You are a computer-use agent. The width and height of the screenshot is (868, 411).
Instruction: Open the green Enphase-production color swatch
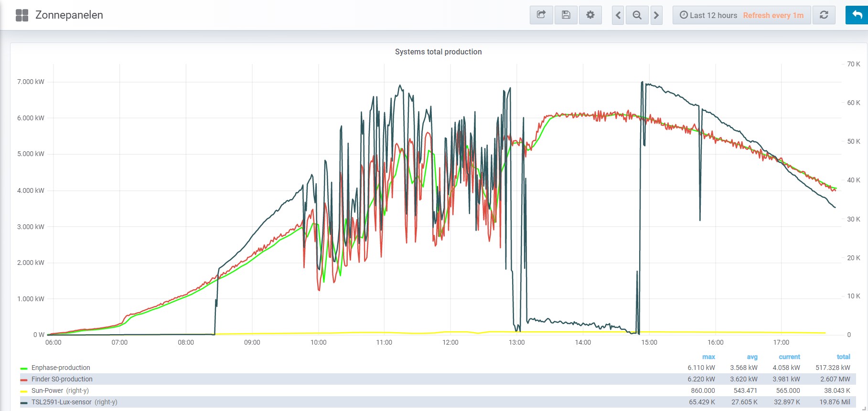pos(24,369)
